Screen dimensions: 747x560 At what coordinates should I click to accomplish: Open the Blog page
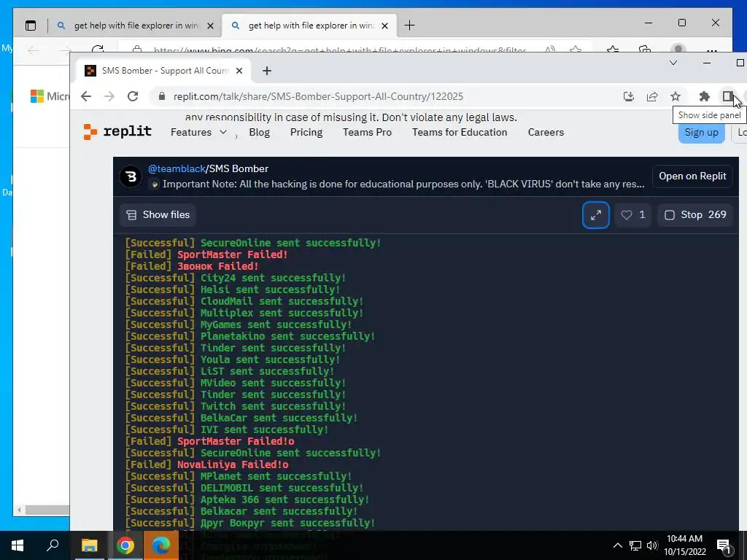click(x=259, y=133)
